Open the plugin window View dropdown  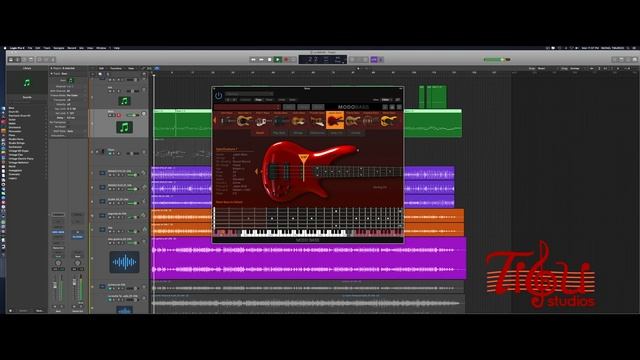coord(386,100)
